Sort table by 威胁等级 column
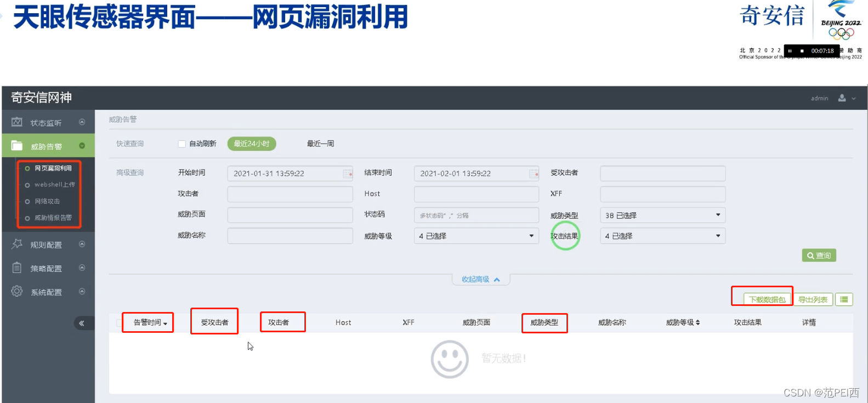The image size is (868, 403). pyautogui.click(x=683, y=322)
